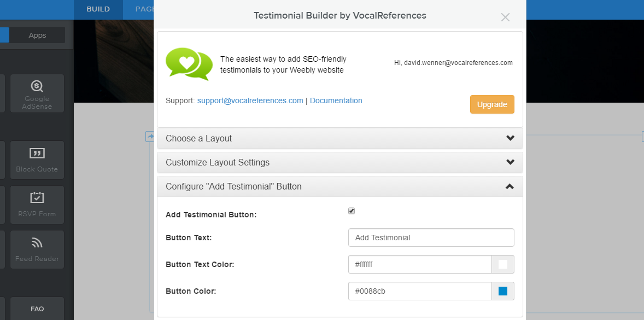Viewport: 644px width, 320px height.
Task: Collapse the Configure Add Testimonial Button section
Action: click(339, 186)
